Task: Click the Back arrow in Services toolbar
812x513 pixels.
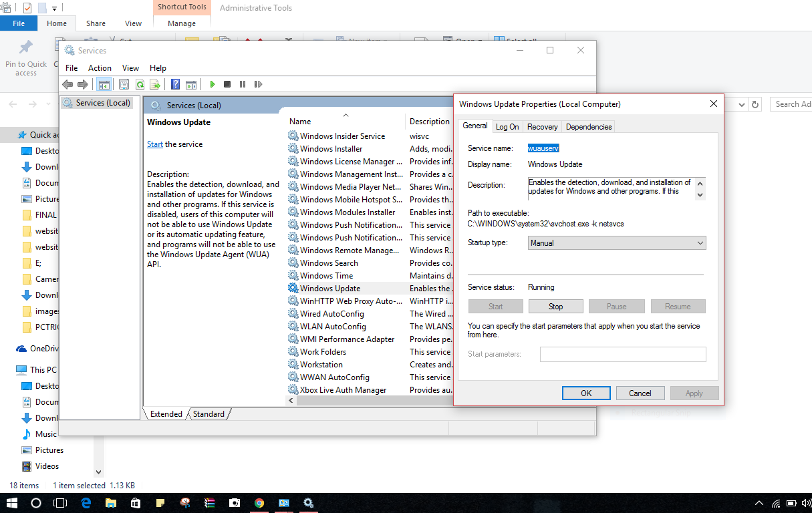Action: coord(67,84)
